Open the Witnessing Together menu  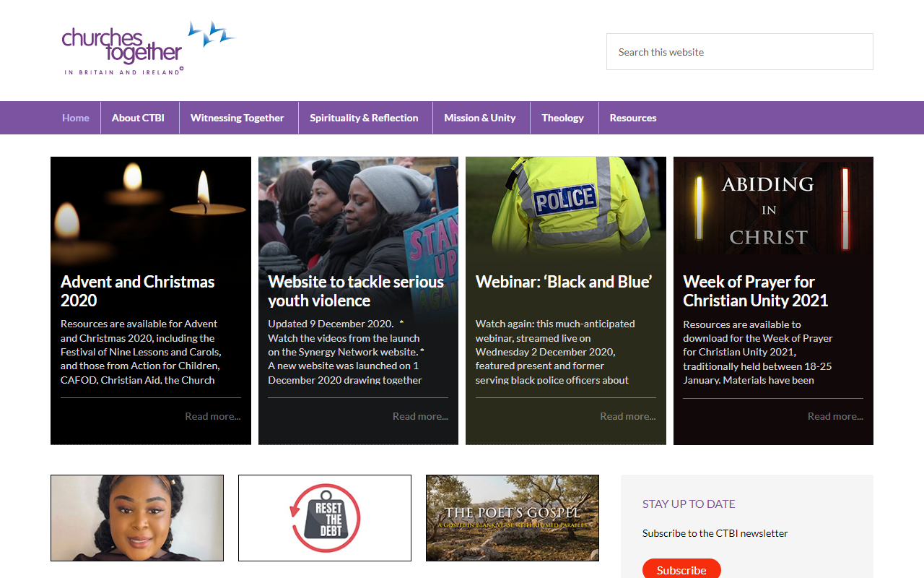click(x=237, y=118)
